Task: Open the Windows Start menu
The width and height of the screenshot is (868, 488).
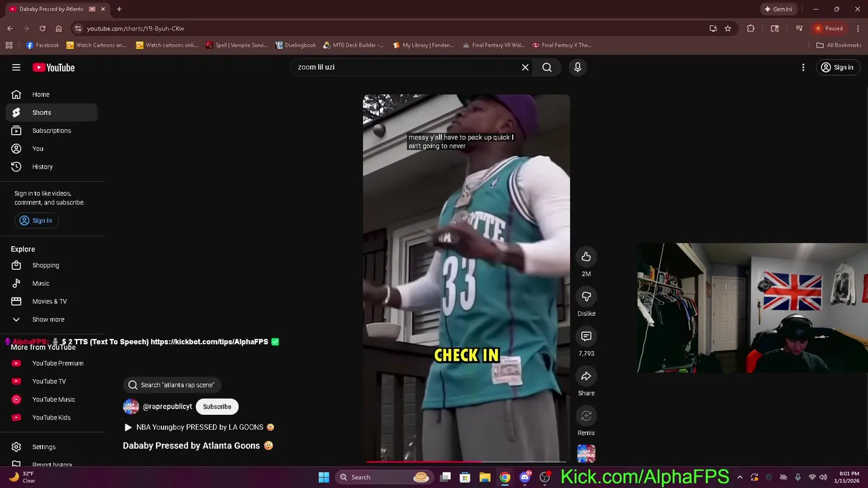Action: (323, 477)
